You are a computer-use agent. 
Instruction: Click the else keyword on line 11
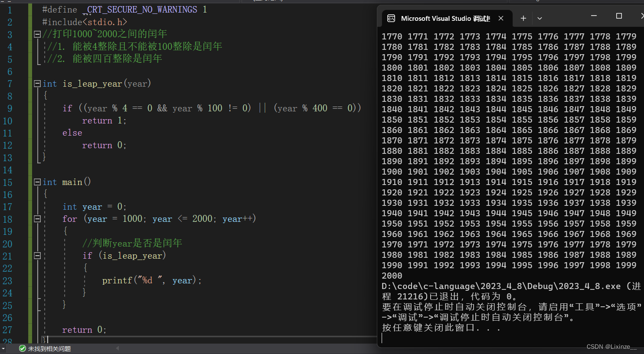pyautogui.click(x=72, y=133)
